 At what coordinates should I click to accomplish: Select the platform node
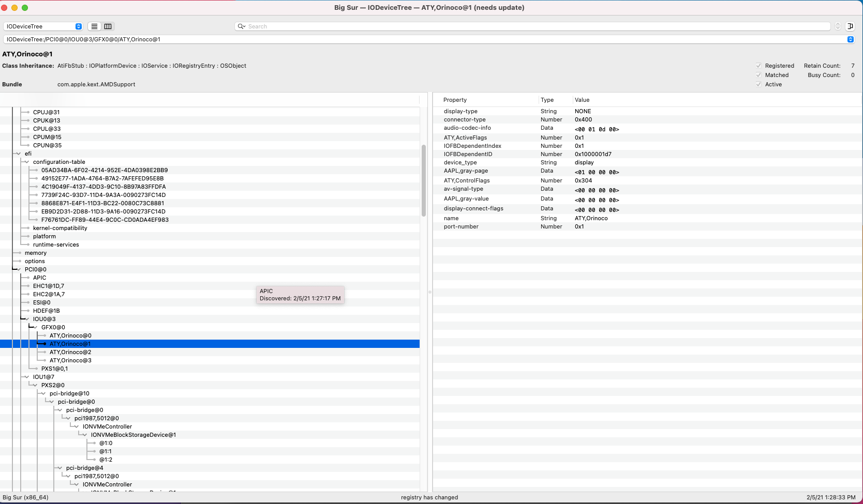(x=44, y=236)
